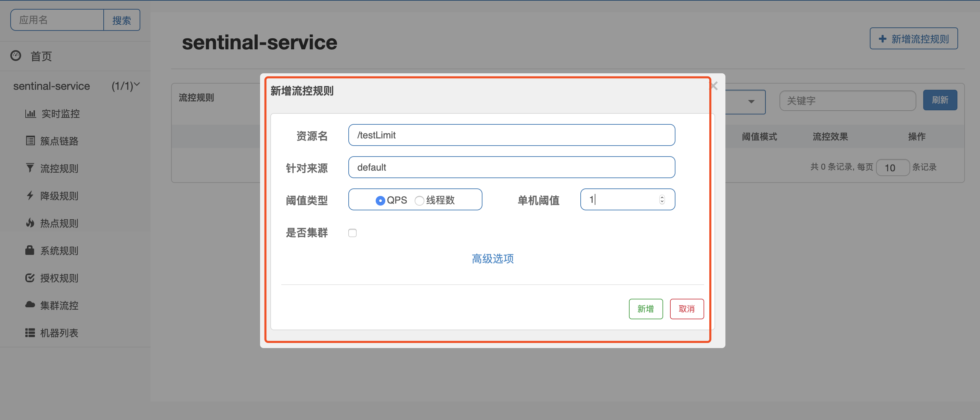Select 实时监控 chart icon in sidebar
The height and width of the screenshot is (420, 980).
[x=30, y=113]
